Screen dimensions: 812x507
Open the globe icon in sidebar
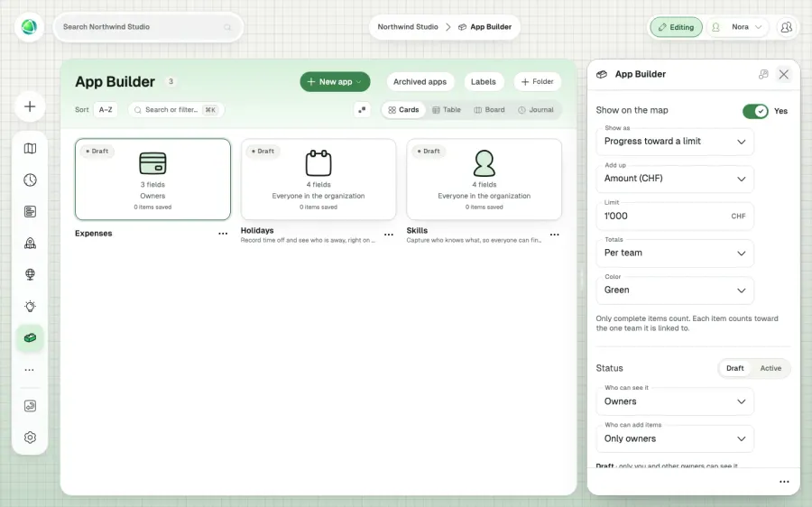coord(30,274)
